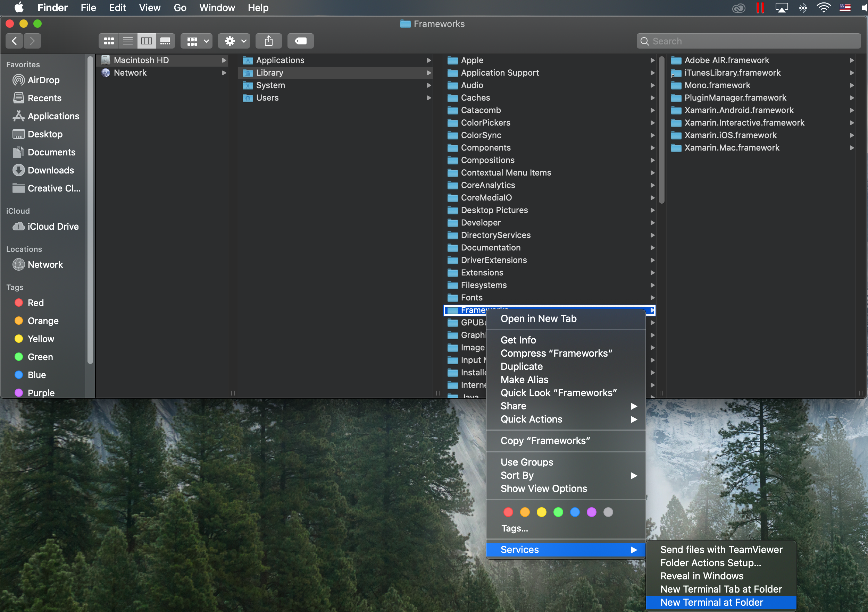
Task: Choose Get Info from context menu
Action: (x=566, y=340)
